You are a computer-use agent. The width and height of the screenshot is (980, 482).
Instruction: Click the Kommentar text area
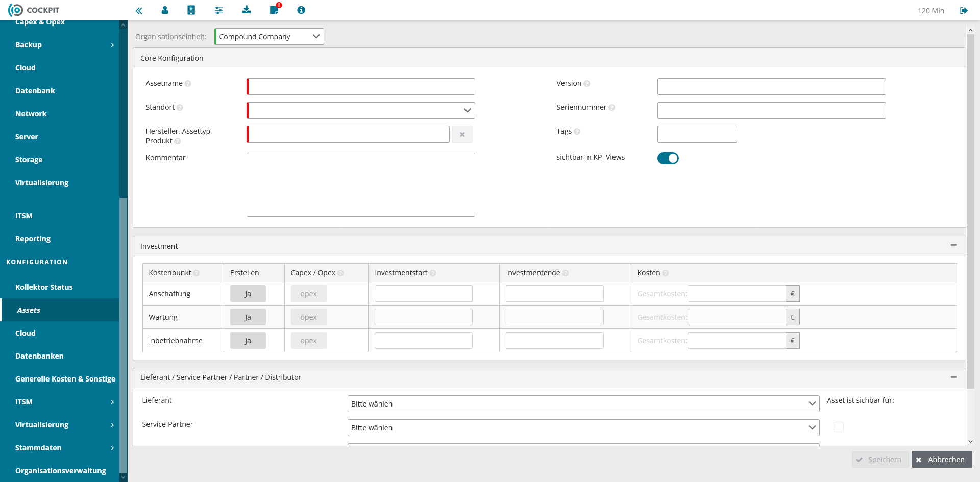(x=361, y=185)
